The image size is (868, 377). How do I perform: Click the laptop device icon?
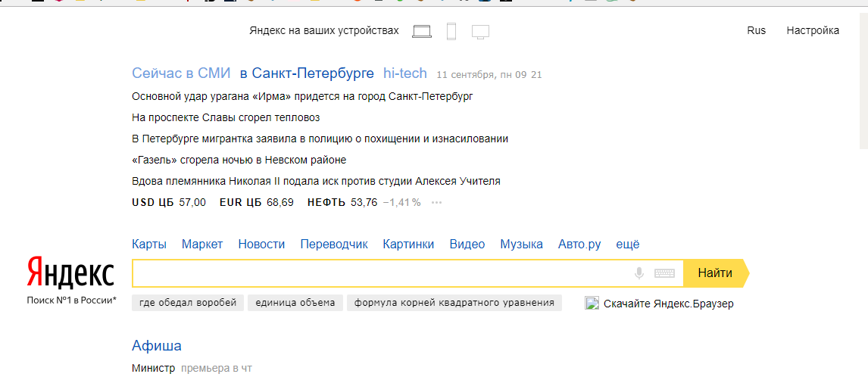pos(422,31)
